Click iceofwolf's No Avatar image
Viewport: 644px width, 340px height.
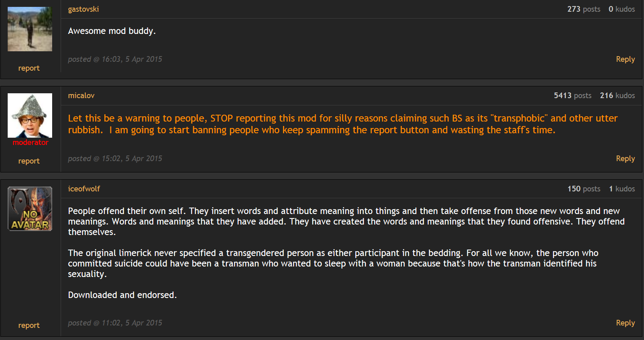(30, 209)
